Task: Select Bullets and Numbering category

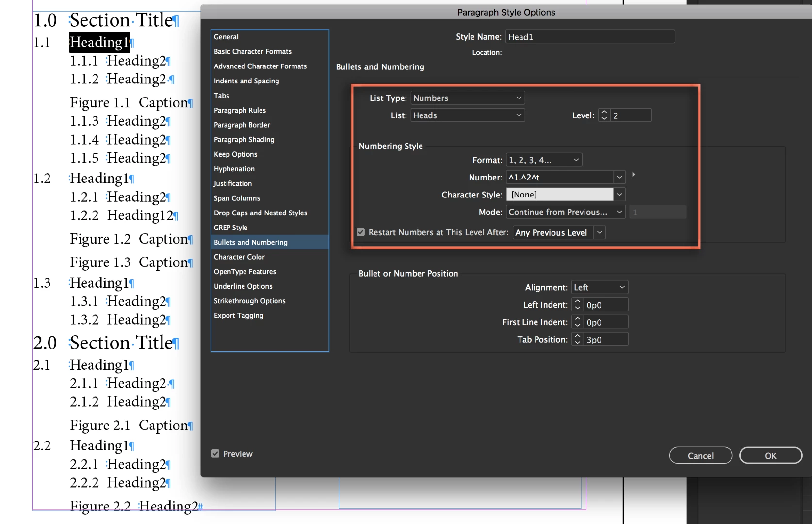Action: (270, 242)
